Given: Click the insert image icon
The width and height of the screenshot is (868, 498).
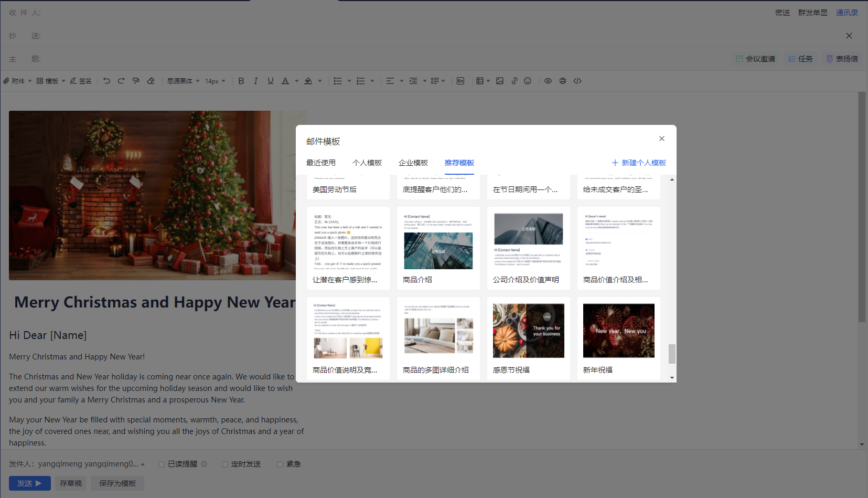Looking at the screenshot, I should coord(500,81).
